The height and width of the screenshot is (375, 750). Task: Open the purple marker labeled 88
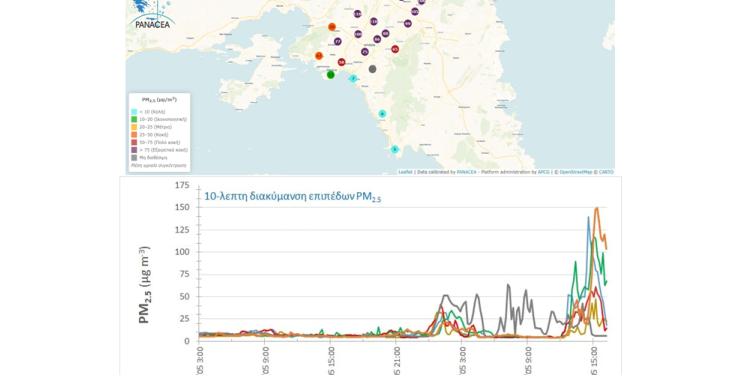tap(386, 33)
